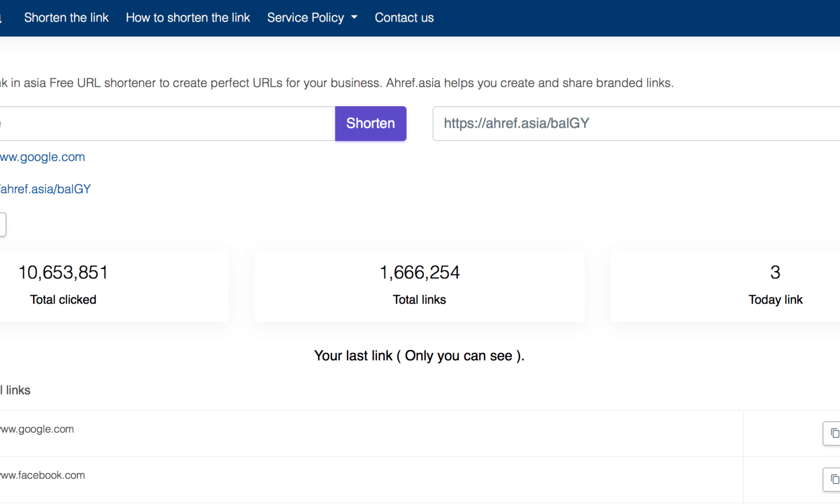Follow the www.facebook.com entry in the table
The height and width of the screenshot is (504, 840).
click(41, 475)
